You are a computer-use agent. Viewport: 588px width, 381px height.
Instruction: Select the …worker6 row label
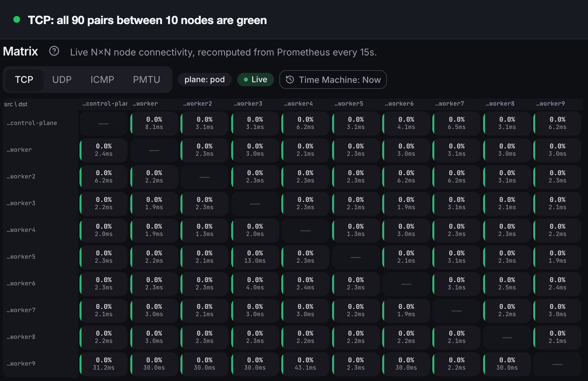point(21,283)
